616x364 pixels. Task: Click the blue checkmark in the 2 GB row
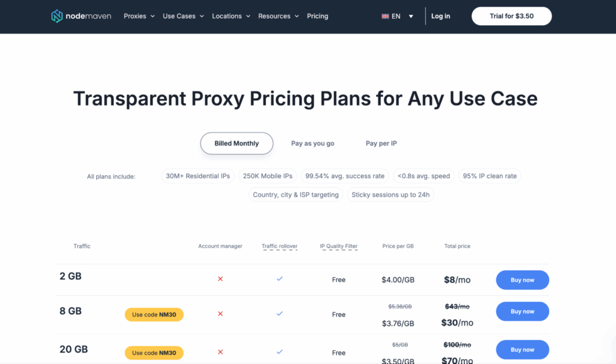pyautogui.click(x=279, y=279)
